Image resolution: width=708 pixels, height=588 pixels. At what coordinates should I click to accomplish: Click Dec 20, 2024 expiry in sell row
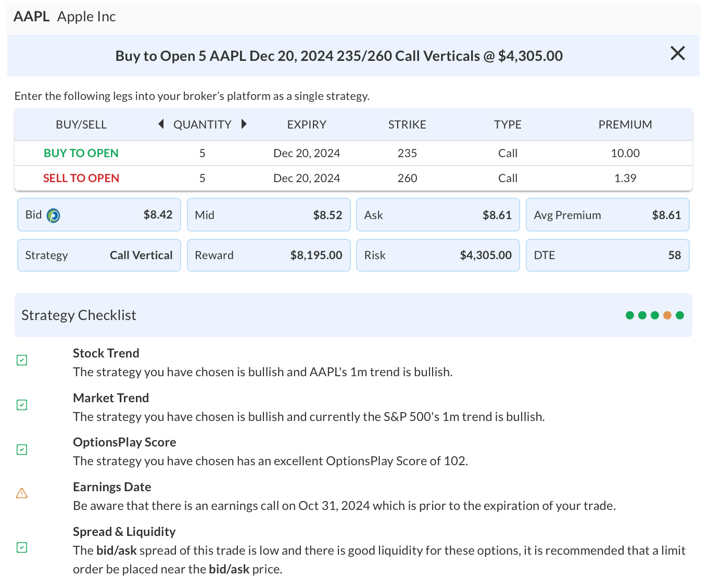[307, 178]
